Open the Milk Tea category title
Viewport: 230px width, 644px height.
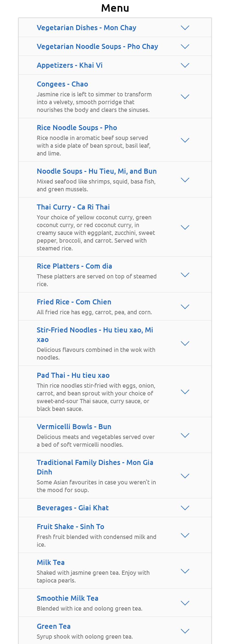pos(51,563)
